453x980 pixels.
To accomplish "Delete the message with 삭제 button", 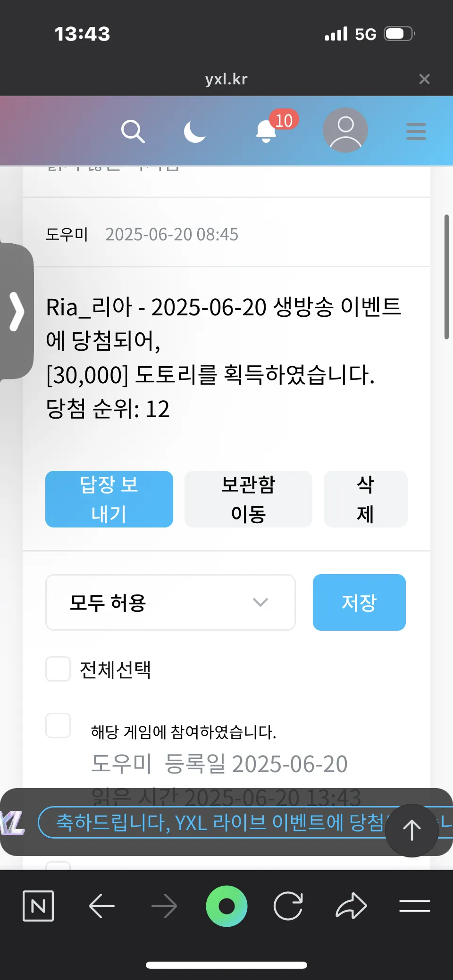I will coord(365,499).
